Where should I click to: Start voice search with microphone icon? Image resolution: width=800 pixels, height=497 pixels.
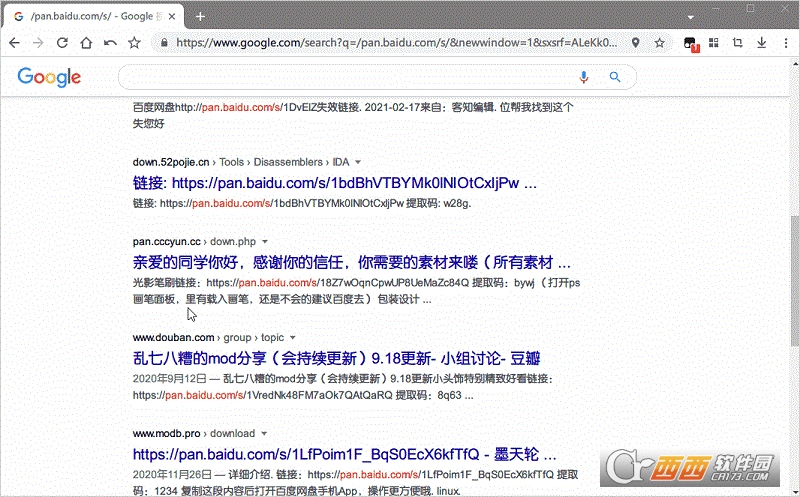[x=584, y=77]
